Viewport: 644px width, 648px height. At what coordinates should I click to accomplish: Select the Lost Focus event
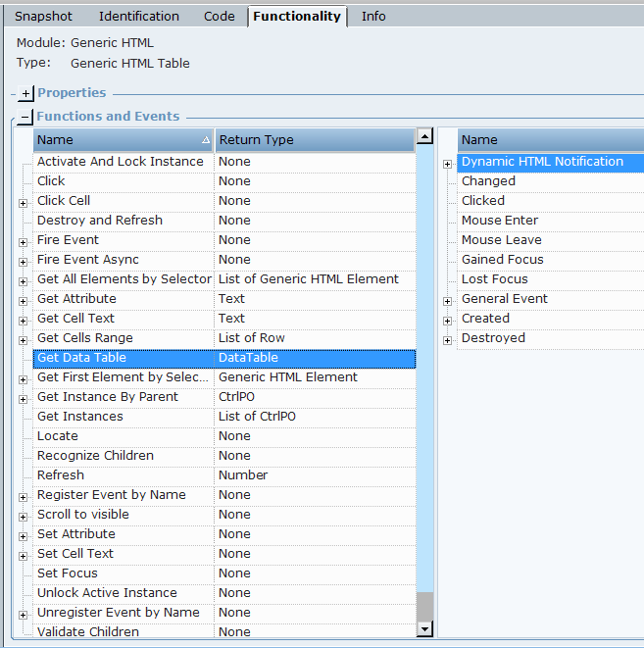click(494, 279)
